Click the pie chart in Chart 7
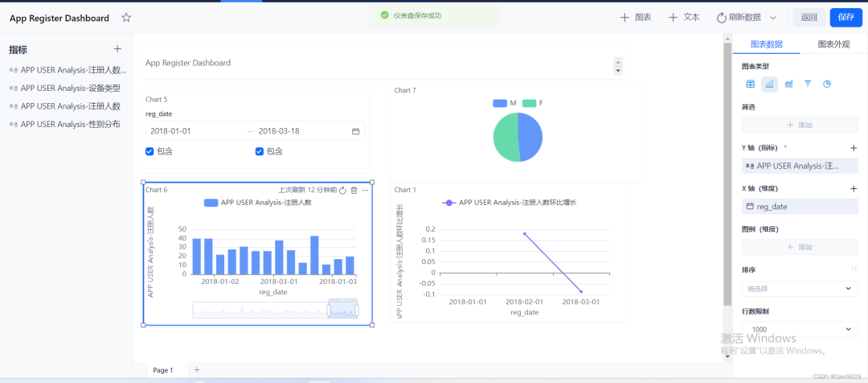The width and height of the screenshot is (868, 383). point(518,137)
